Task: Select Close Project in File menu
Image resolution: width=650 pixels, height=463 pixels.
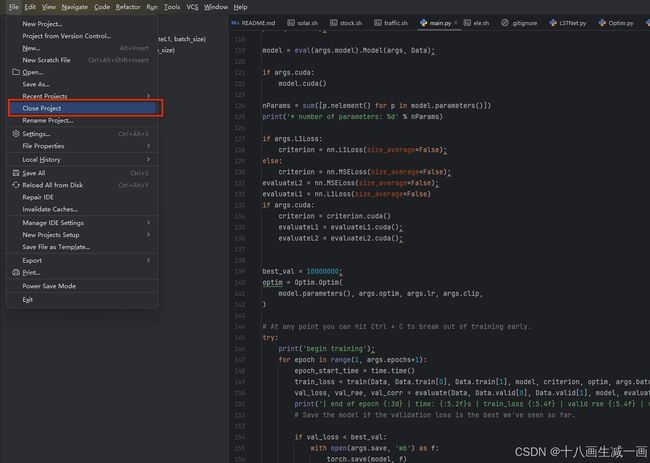Action: (x=82, y=108)
